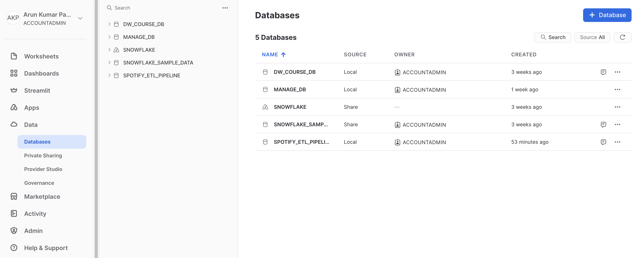View comment icon on SNOWFLAKE_SAMP... row

[x=603, y=124]
